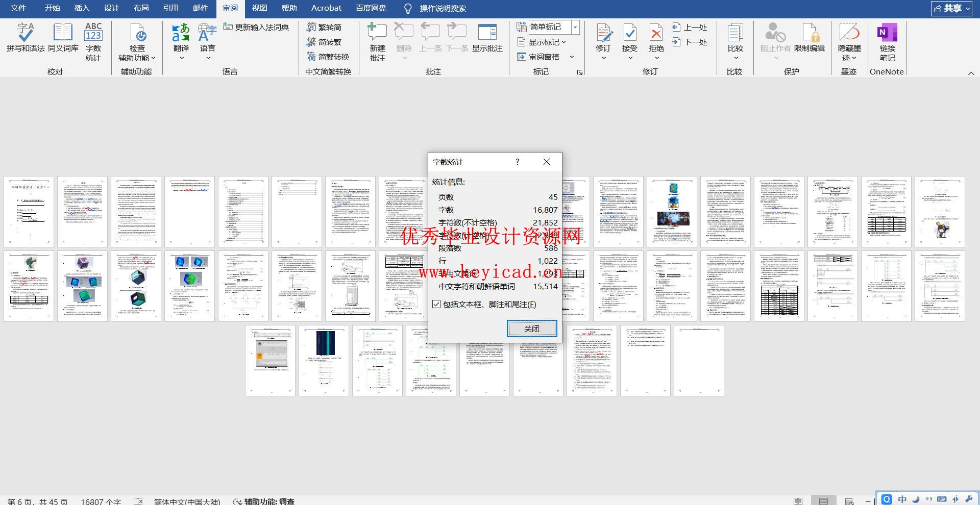
Task: Click zoom out minus in status bar
Action: (868, 501)
